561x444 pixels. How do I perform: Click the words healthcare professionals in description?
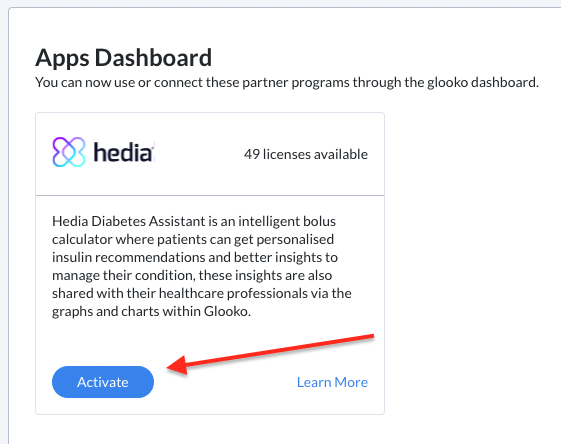233,293
